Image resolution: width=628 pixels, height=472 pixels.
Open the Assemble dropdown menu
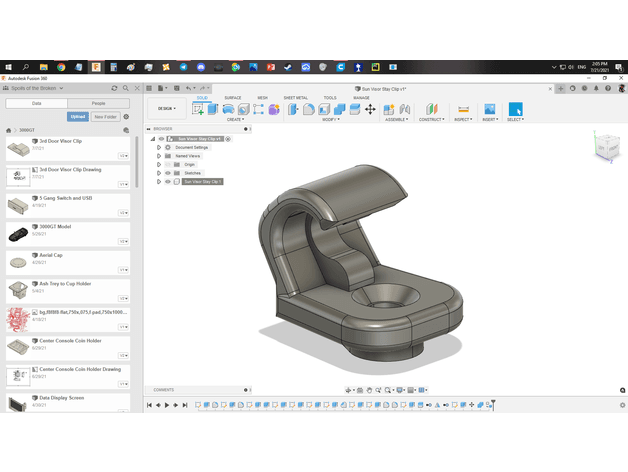(397, 119)
